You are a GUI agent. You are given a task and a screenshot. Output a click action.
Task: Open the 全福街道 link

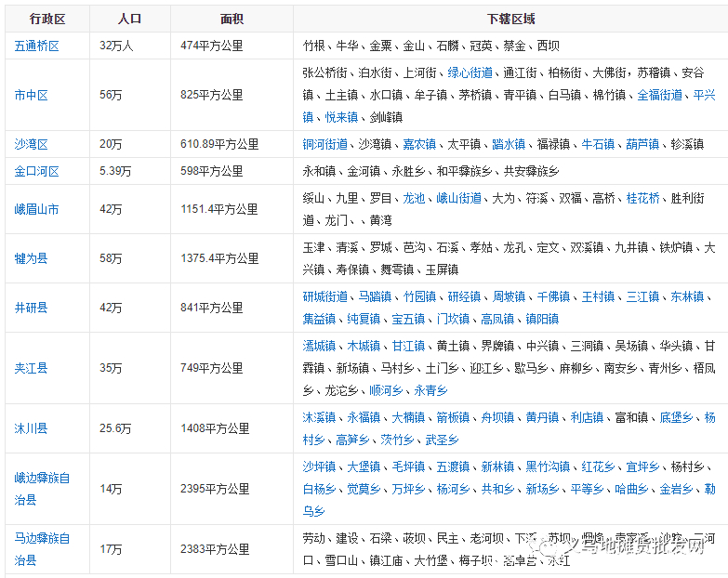[x=659, y=95]
